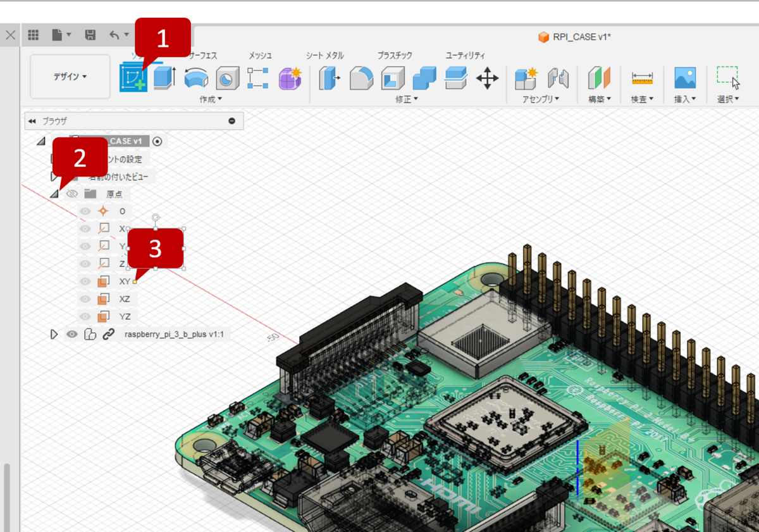The image size is (759, 532).
Task: Switch to the シート メタル tab
Action: [x=324, y=56]
